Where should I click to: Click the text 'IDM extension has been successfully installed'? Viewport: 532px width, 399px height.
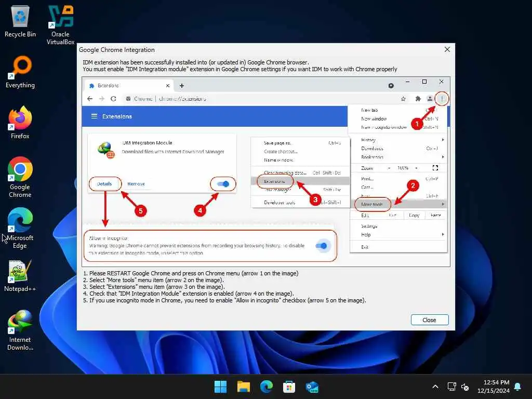(196, 62)
